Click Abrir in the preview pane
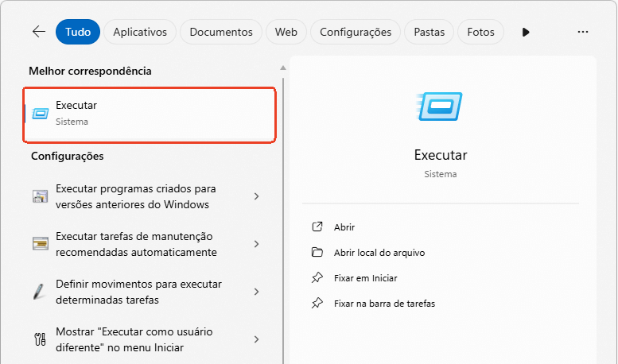 click(x=344, y=227)
